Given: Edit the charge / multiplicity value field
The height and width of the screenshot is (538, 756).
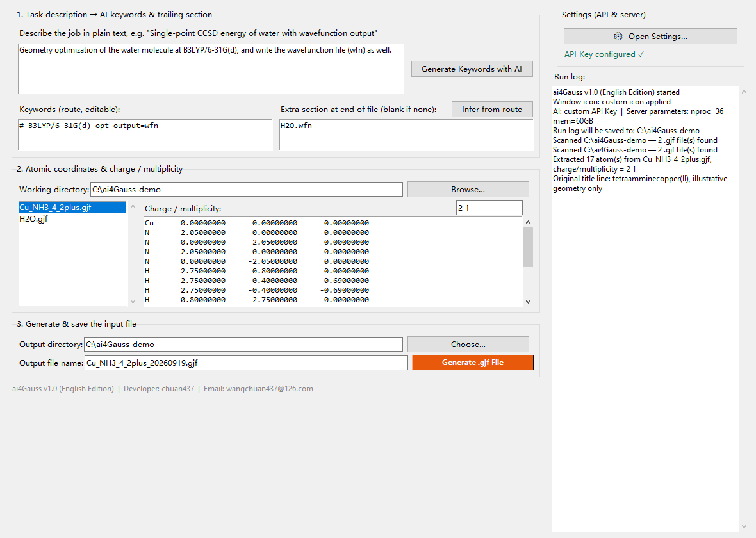Looking at the screenshot, I should 489,208.
